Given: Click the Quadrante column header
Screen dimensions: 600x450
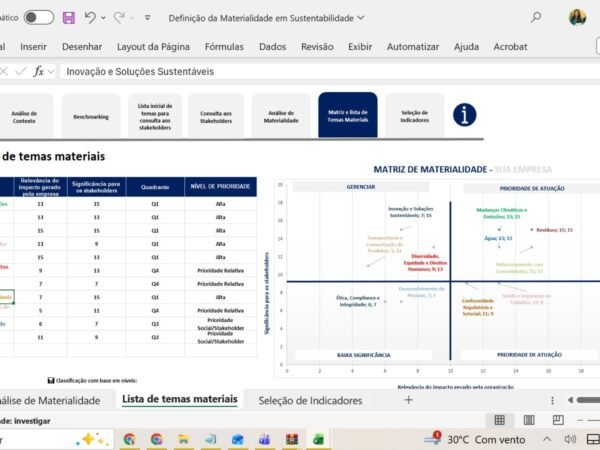Looking at the screenshot, I should click(x=155, y=187).
